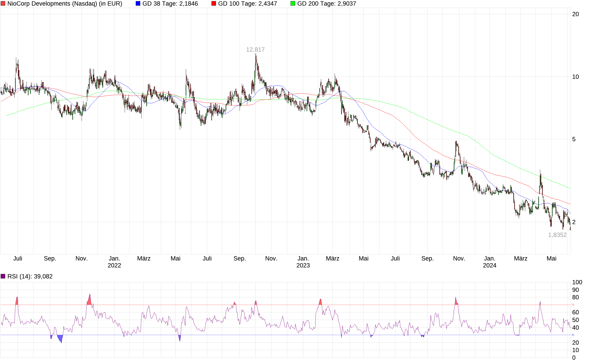Click the NioCorp Developments legend color square
Screen dimensions: 594x364
tap(3, 3)
